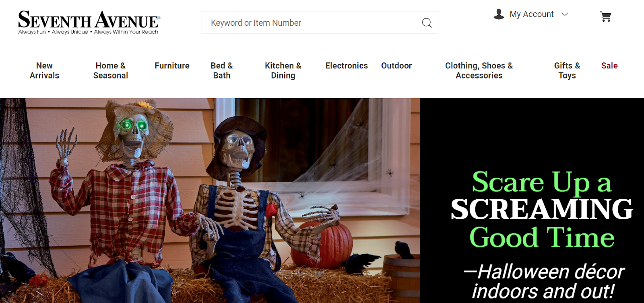This screenshot has width=644, height=303.
Task: Focus the Keyword or Item Number field
Action: 320,23
